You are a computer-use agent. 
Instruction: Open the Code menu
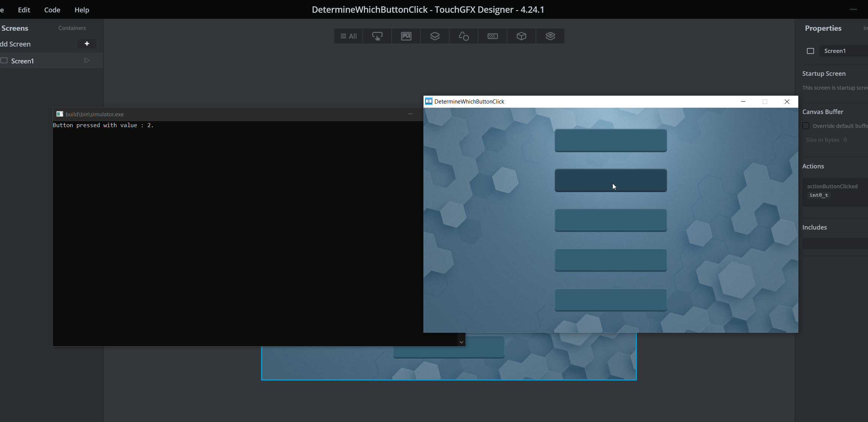click(x=52, y=10)
